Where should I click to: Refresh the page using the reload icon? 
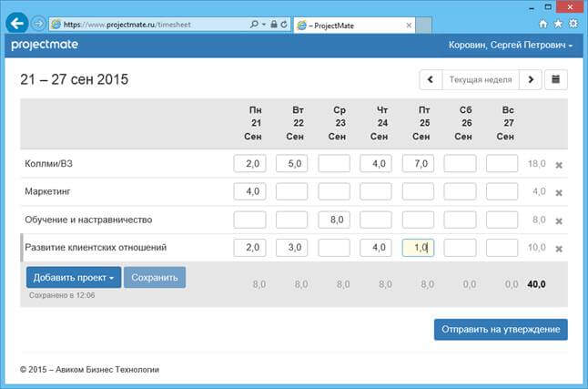286,24
